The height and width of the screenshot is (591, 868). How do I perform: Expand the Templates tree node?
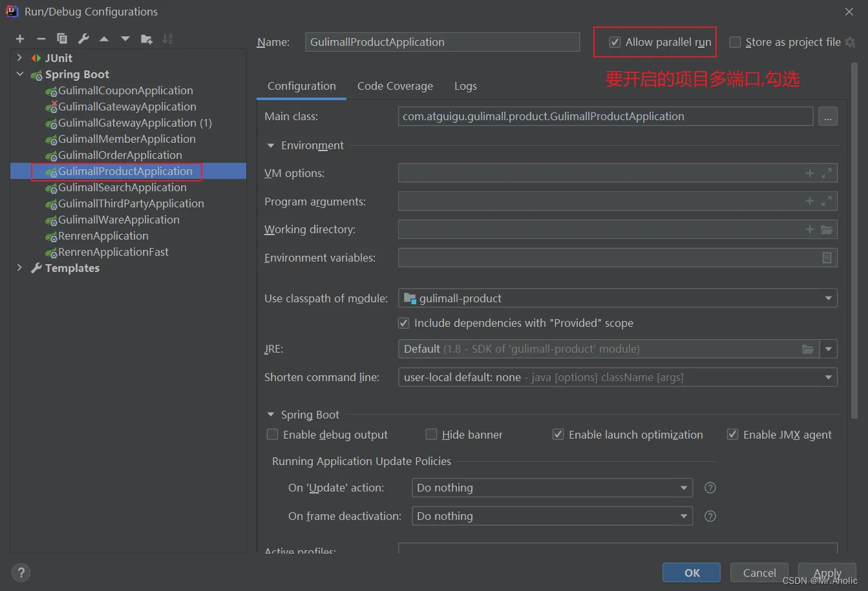19,268
